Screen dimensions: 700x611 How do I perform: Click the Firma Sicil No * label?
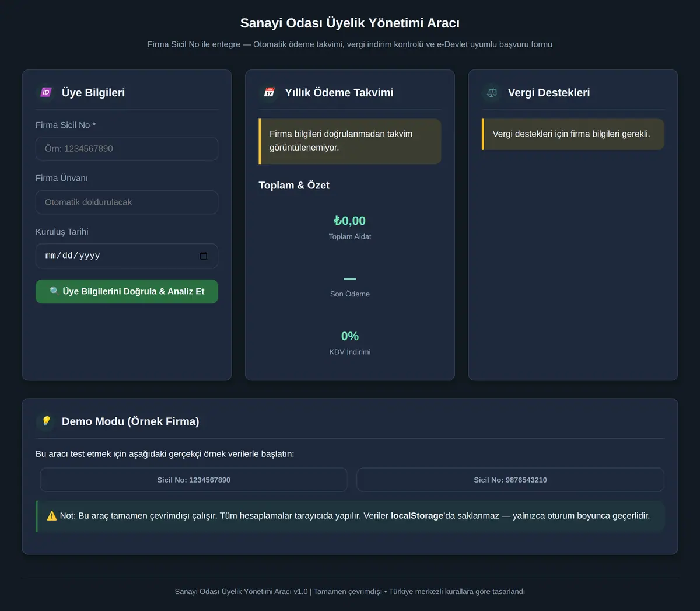(x=65, y=125)
